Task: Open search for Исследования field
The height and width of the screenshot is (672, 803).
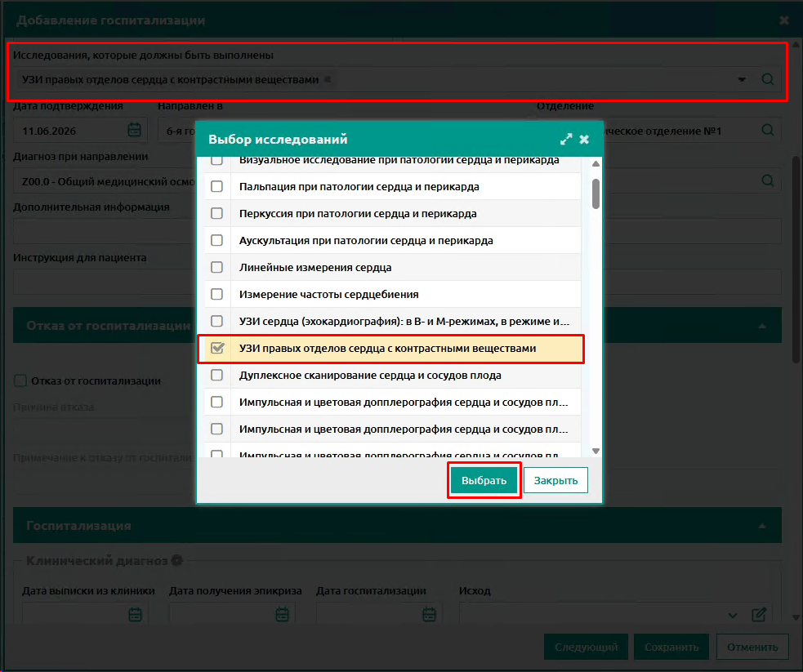Action: click(x=767, y=79)
